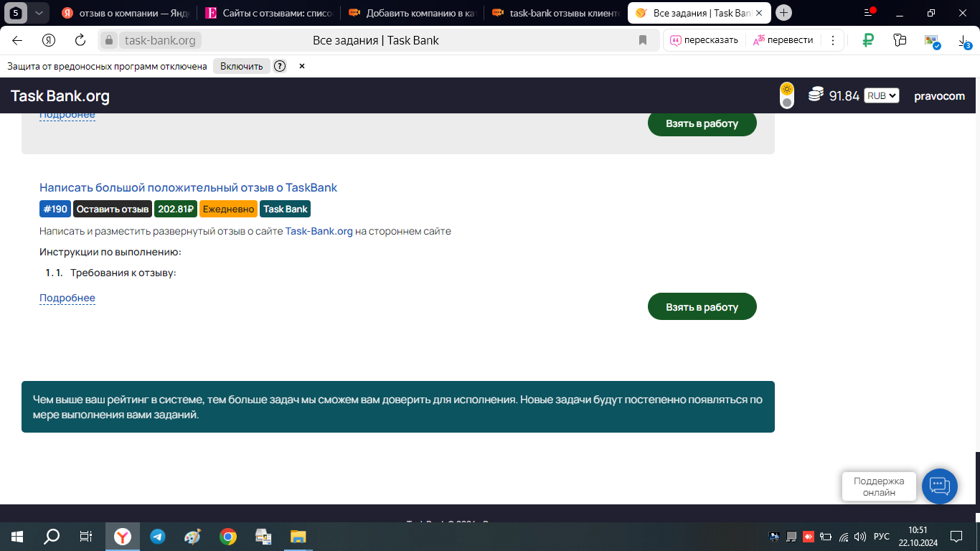Click the 'Поддержка онлайн' label

click(x=879, y=486)
